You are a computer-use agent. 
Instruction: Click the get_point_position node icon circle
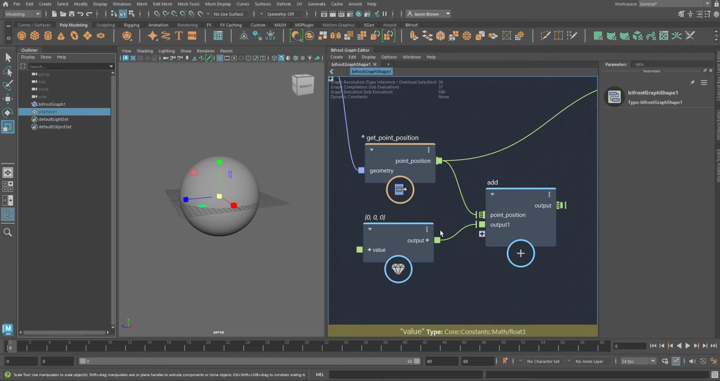399,190
